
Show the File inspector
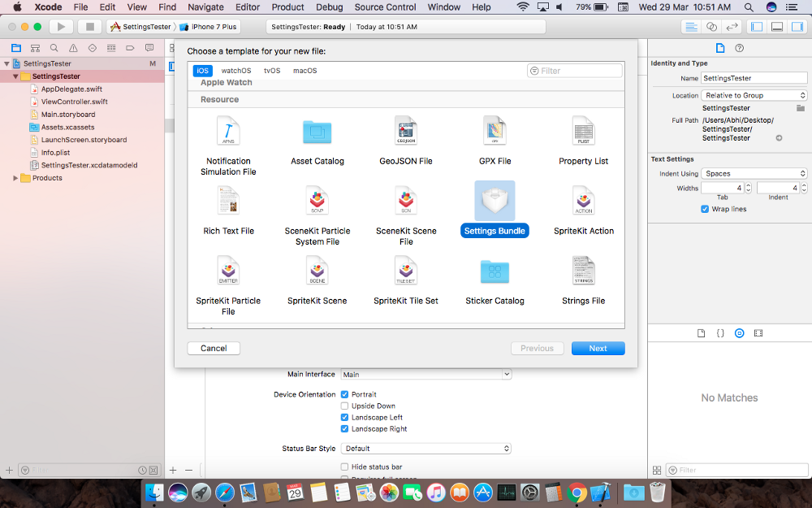[719, 48]
